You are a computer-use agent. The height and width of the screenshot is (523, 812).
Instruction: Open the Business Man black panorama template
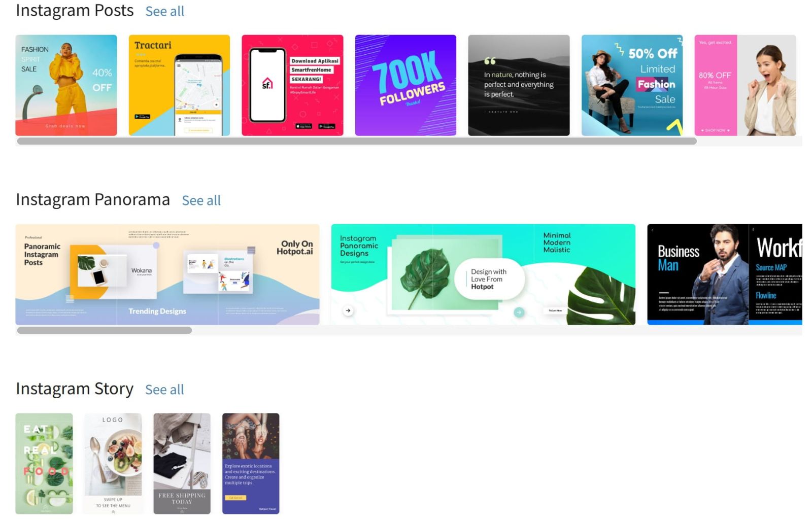(x=725, y=274)
